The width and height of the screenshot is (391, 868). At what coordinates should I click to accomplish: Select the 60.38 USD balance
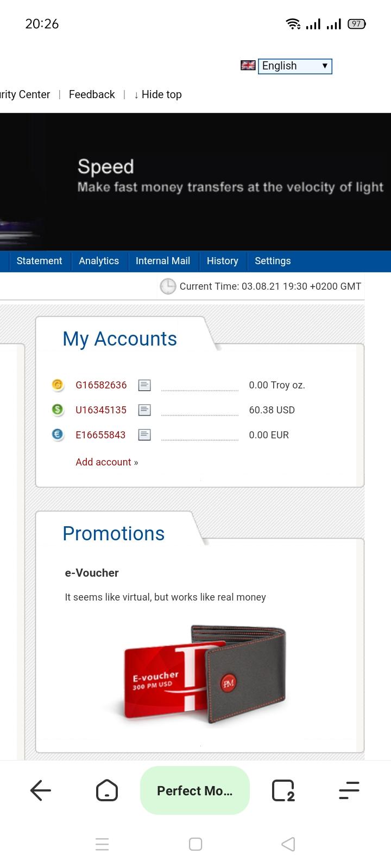[272, 410]
